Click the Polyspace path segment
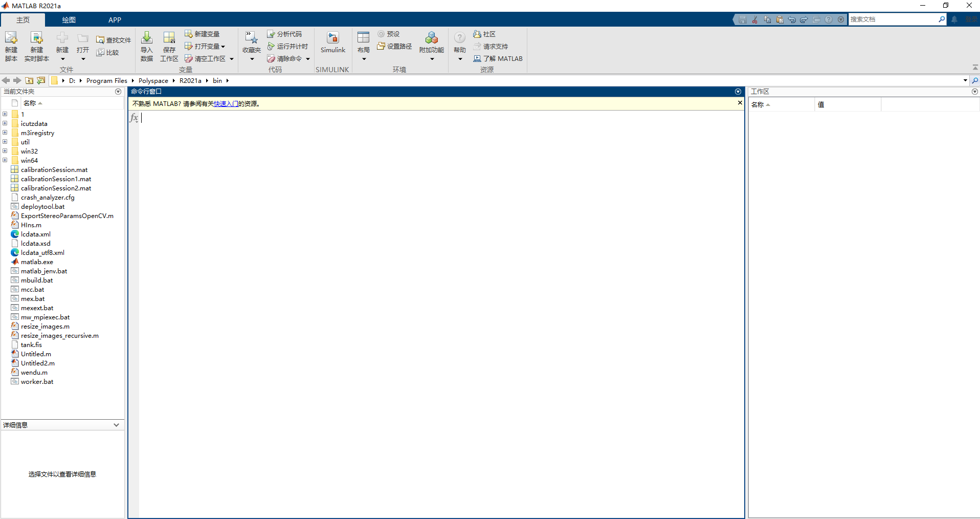 153,80
